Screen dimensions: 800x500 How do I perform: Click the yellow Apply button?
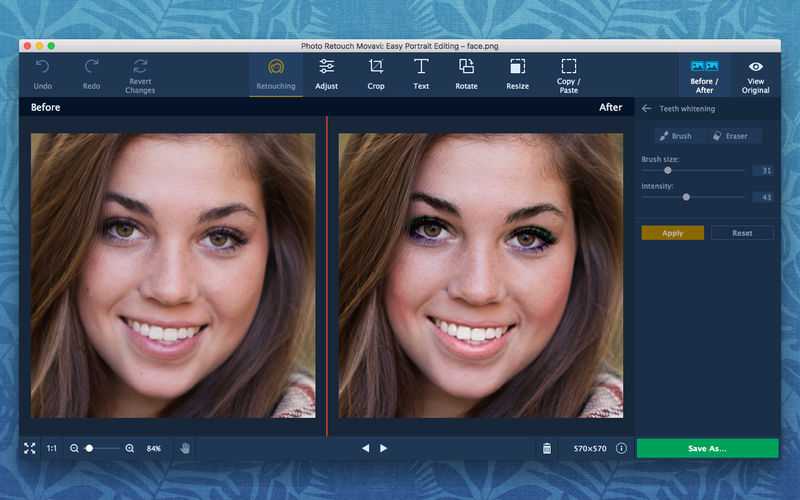[x=672, y=233]
